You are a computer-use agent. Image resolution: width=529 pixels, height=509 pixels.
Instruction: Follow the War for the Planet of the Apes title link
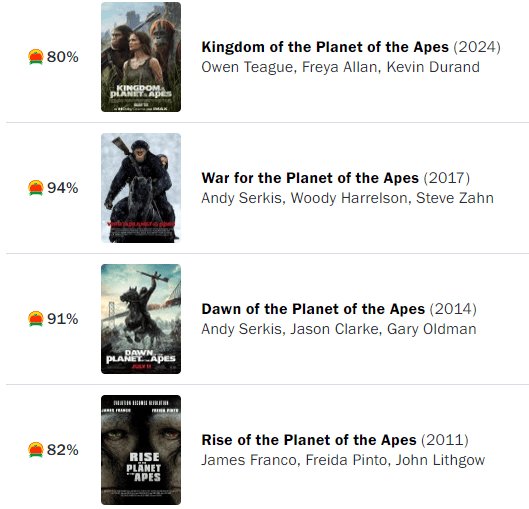click(x=310, y=178)
